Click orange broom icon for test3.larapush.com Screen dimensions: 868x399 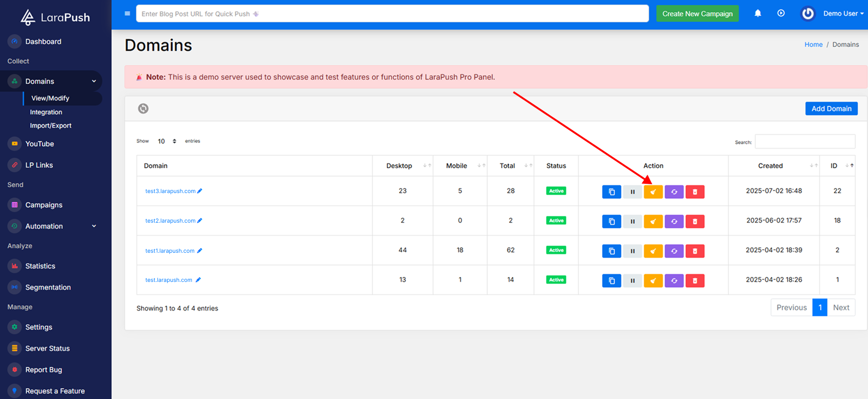point(653,192)
